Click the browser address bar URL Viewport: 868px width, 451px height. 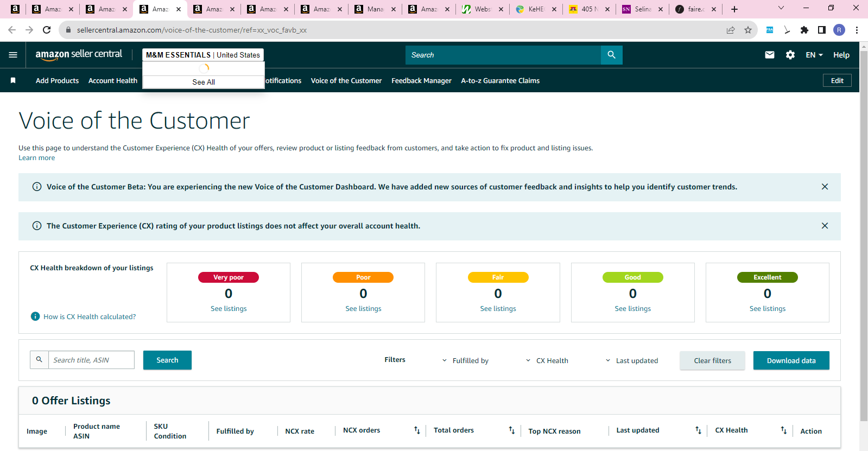(x=192, y=30)
